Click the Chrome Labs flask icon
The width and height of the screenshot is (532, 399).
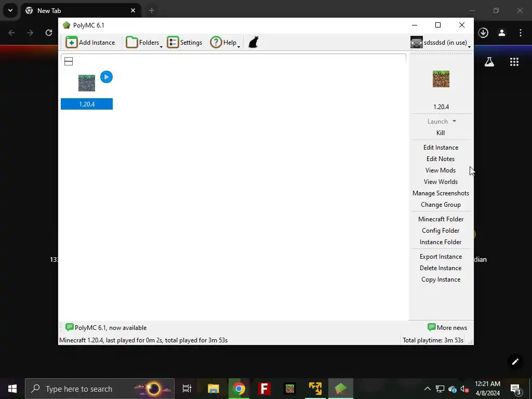[489, 62]
